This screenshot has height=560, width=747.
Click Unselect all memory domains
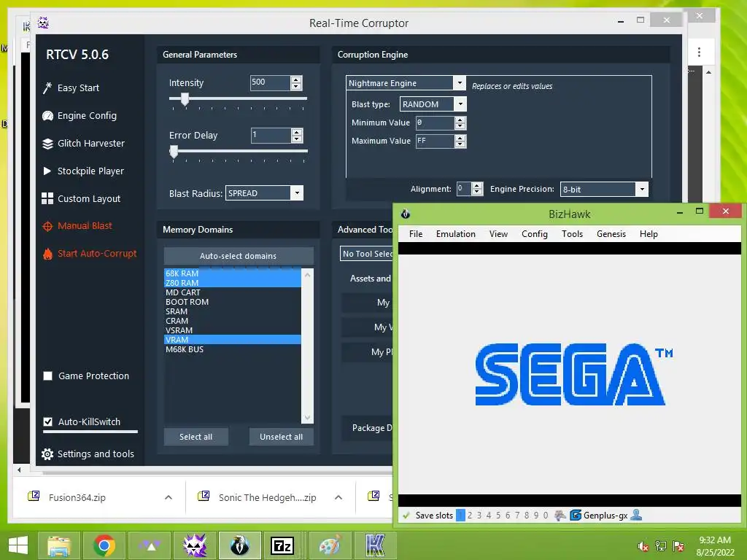pyautogui.click(x=281, y=437)
